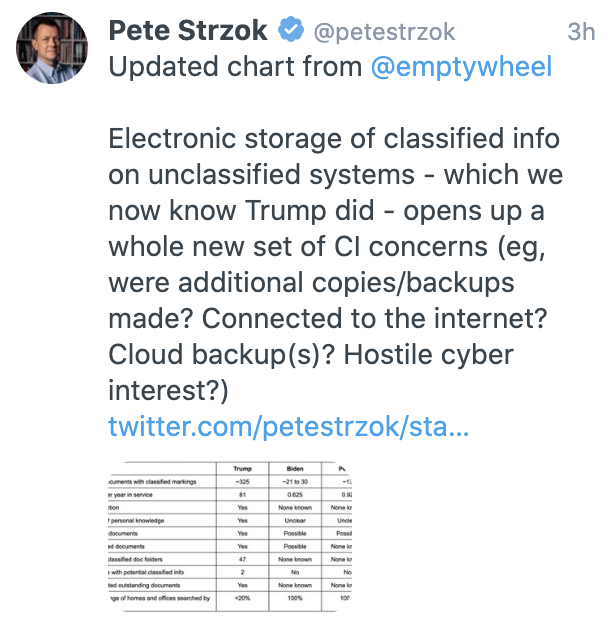Click the 'with potential classified info' row label
This screenshot has width=612, height=626.
146,572
